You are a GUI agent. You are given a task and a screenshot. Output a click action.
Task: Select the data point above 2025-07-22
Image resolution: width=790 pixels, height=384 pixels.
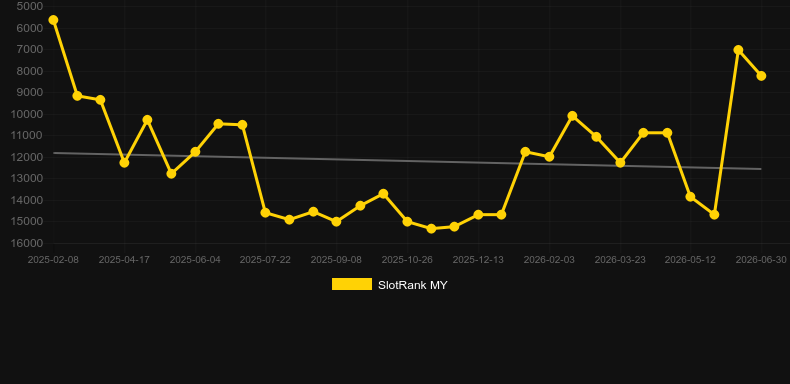pyautogui.click(x=266, y=213)
